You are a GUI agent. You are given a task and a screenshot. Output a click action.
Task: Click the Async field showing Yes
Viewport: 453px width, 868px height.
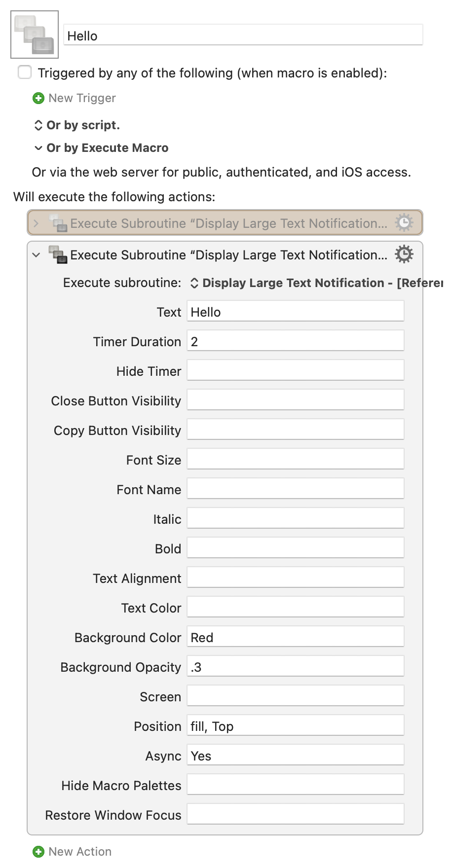point(296,755)
